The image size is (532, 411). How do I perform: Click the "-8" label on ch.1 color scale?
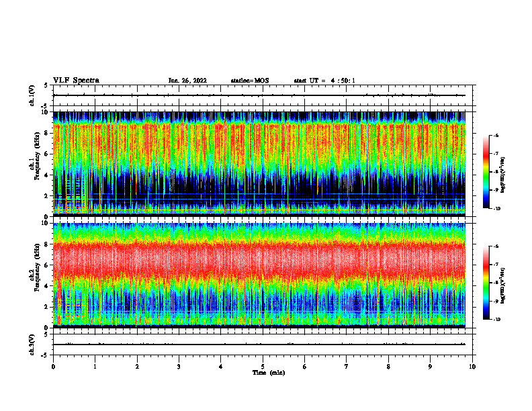496,172
